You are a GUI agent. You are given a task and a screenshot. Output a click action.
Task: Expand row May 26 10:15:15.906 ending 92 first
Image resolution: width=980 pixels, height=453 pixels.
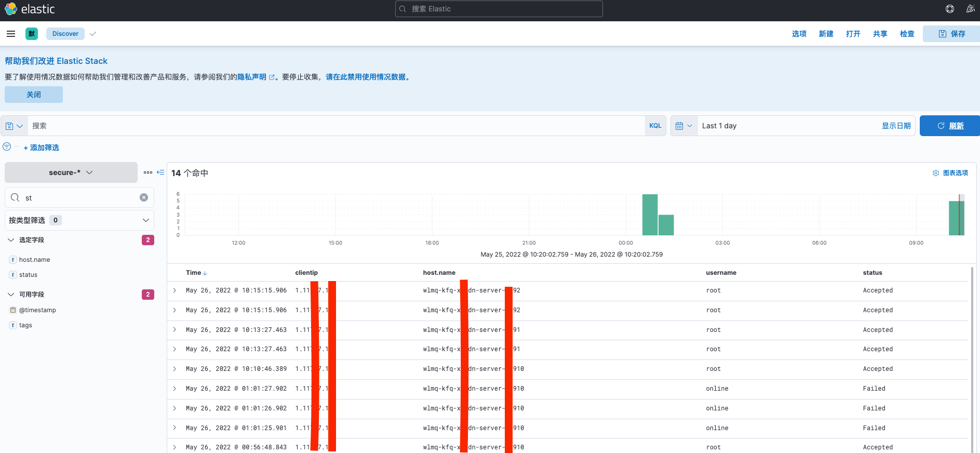pyautogui.click(x=174, y=290)
